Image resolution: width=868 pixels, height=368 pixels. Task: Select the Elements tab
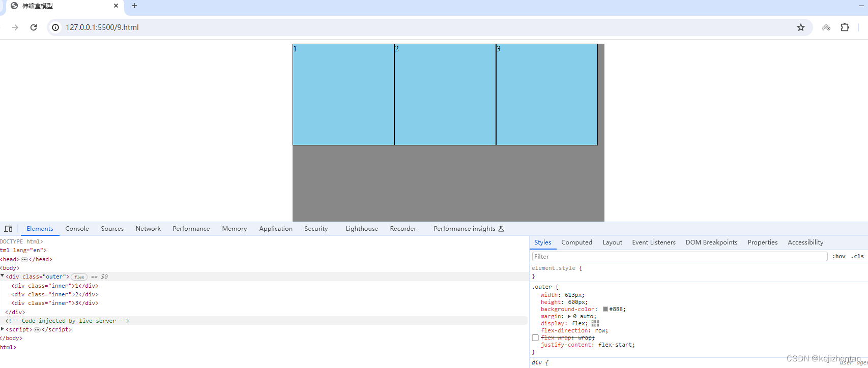click(40, 229)
